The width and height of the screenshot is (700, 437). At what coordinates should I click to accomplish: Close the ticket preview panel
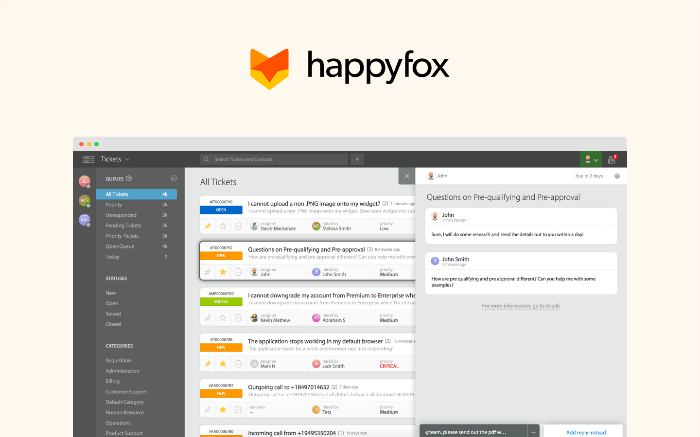[406, 176]
